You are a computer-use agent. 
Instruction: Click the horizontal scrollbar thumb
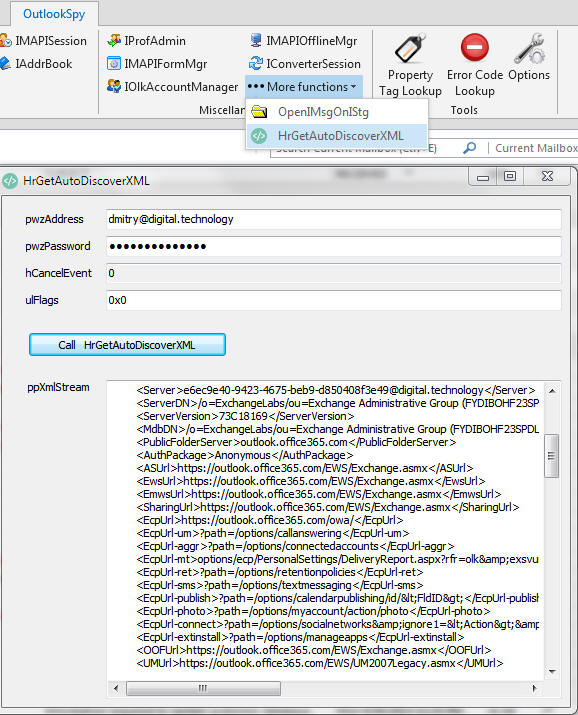point(203,688)
